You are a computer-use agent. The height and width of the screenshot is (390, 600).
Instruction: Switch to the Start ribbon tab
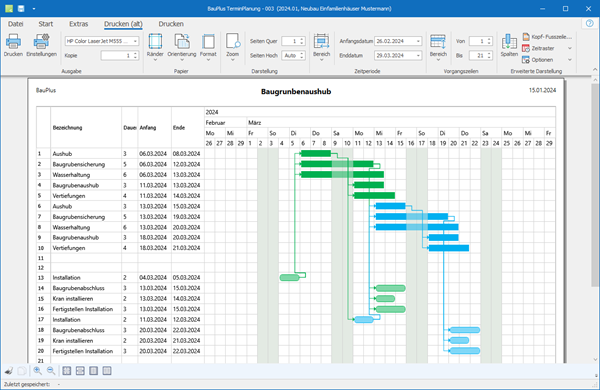tap(46, 24)
